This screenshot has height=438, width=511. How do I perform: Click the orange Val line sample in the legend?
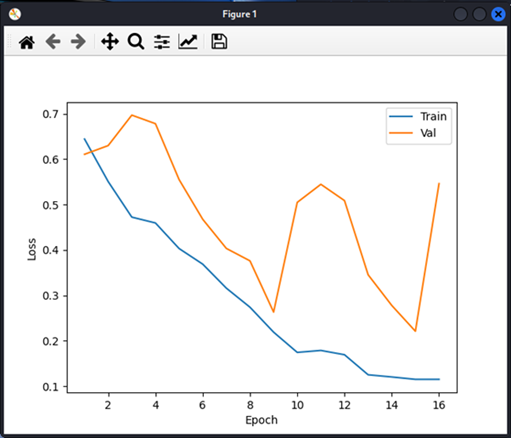click(401, 133)
